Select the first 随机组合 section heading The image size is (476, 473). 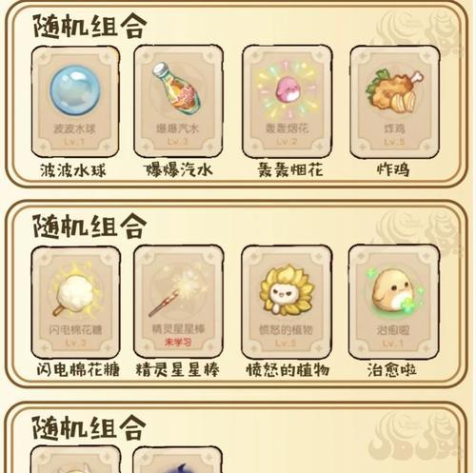(89, 27)
